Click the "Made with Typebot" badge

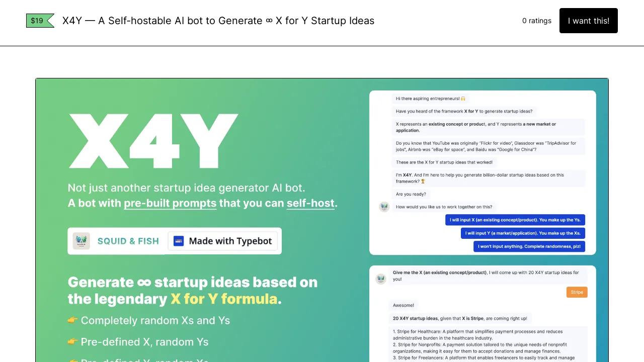pos(224,241)
